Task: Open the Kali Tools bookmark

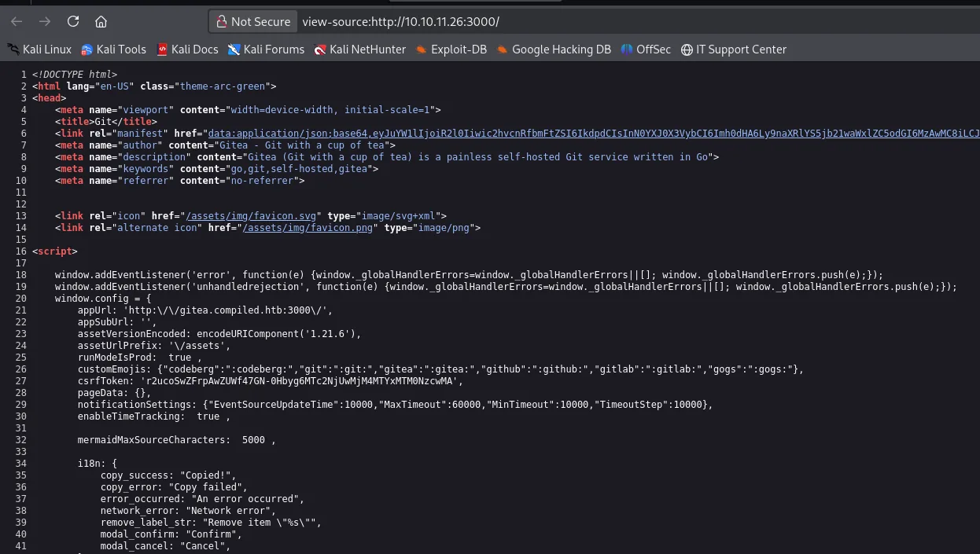Action: [114, 50]
